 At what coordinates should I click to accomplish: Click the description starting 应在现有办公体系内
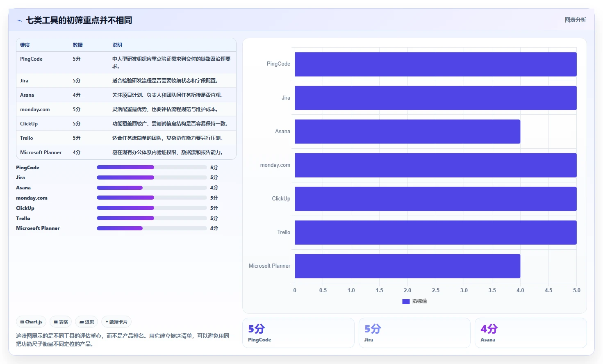tap(168, 152)
